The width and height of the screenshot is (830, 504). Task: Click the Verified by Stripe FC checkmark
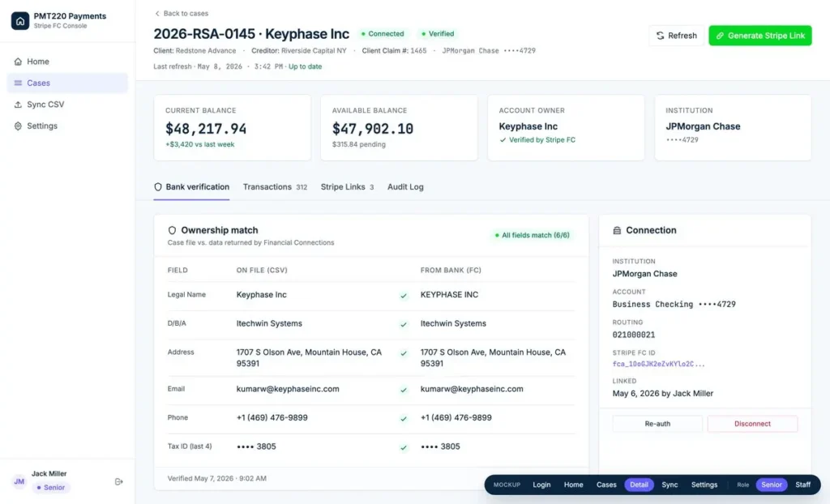tap(503, 139)
